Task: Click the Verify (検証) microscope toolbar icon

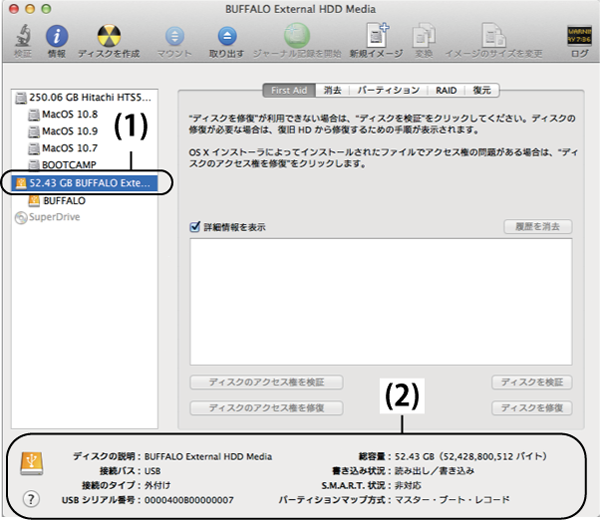Action: [23, 36]
